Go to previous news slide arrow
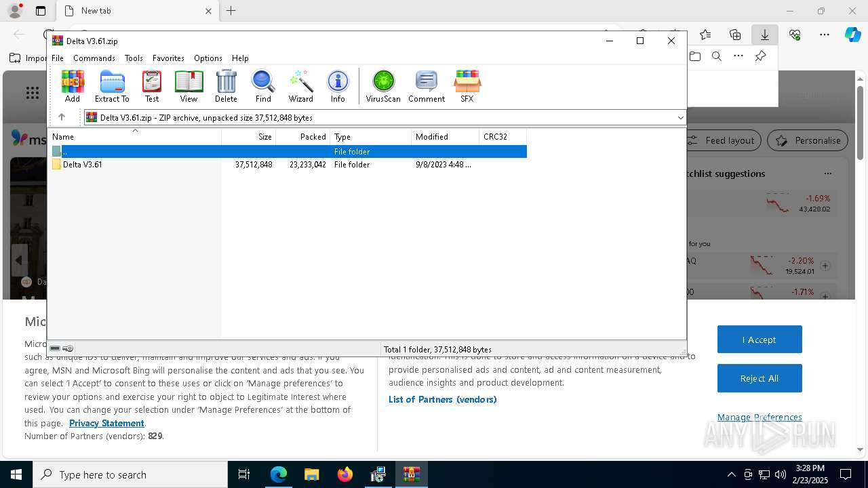The width and height of the screenshot is (868, 488). (19, 260)
